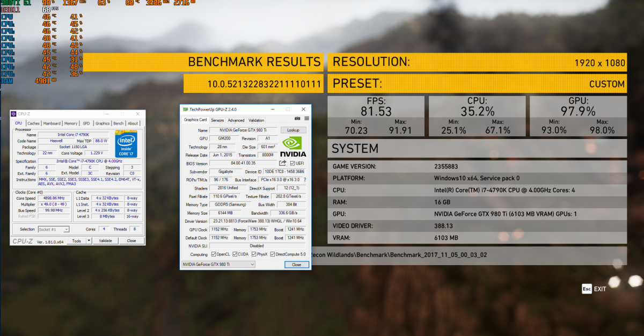644x336 pixels.
Task: Select the Graphics tab in CPU-Z
Action: click(x=103, y=123)
